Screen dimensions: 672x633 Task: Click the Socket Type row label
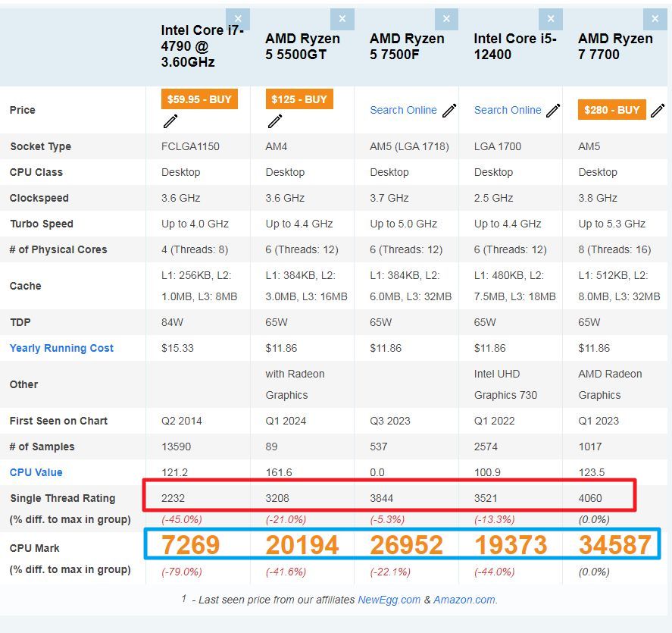click(40, 146)
